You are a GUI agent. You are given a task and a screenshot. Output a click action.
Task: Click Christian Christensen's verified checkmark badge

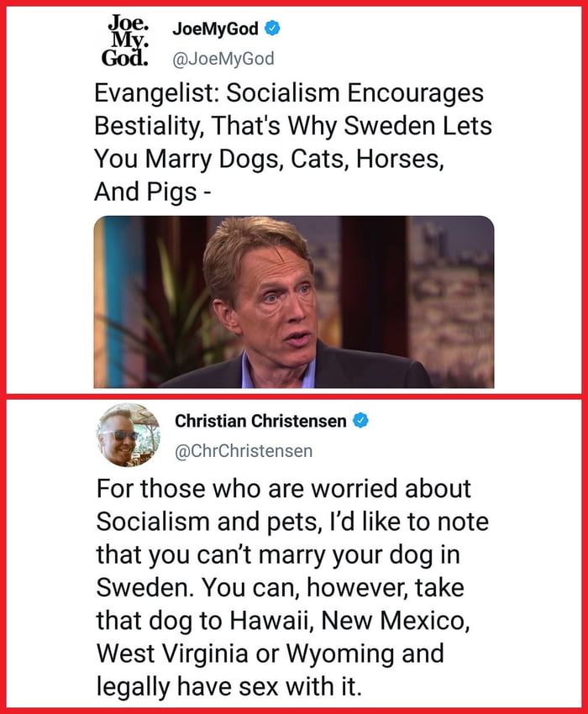coord(360,421)
